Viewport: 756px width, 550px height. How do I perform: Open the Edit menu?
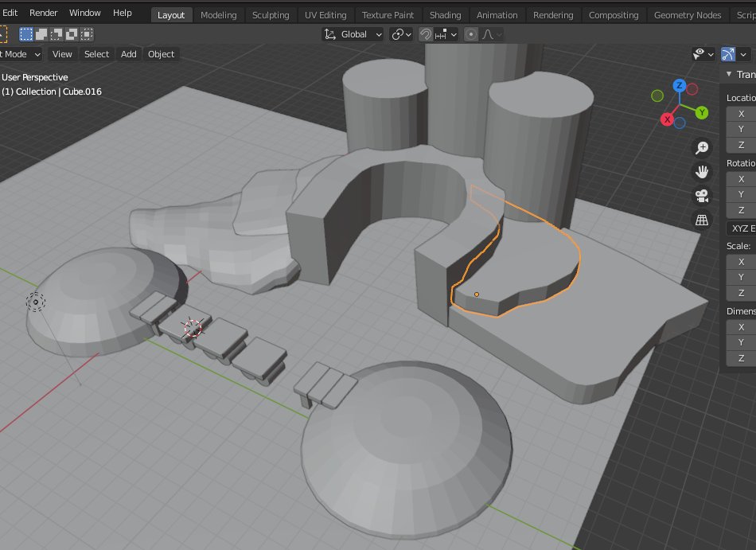(x=10, y=13)
